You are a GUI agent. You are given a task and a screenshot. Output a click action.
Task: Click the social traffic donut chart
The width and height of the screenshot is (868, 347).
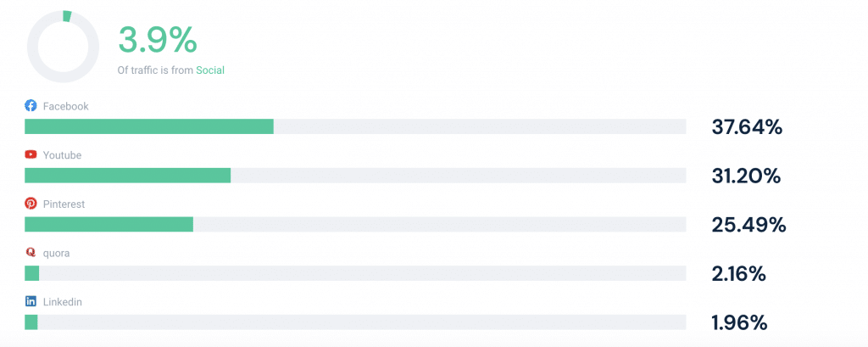pos(63,47)
